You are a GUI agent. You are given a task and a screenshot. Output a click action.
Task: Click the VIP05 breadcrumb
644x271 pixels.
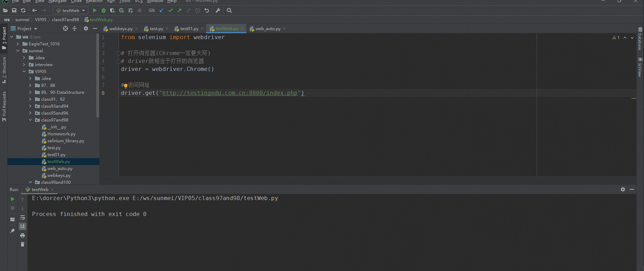point(41,19)
